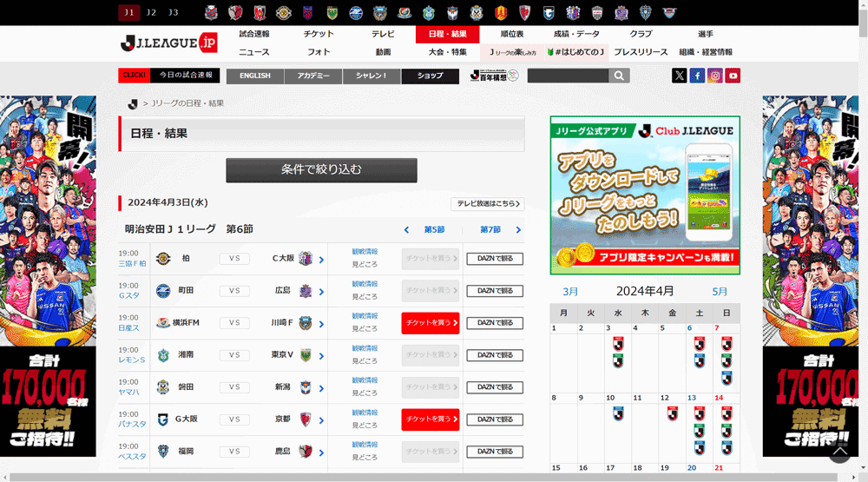
Task: Show the 5月 calendar month
Action: coord(720,292)
